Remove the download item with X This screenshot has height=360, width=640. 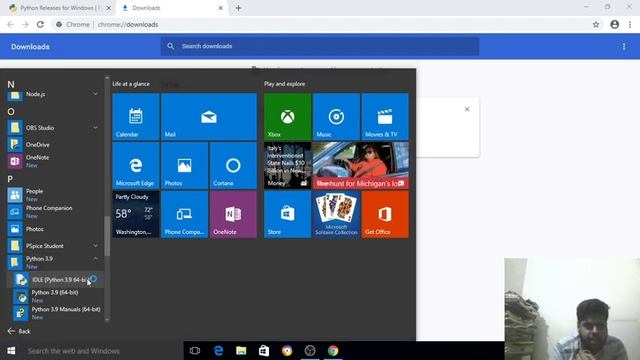pyautogui.click(x=467, y=109)
